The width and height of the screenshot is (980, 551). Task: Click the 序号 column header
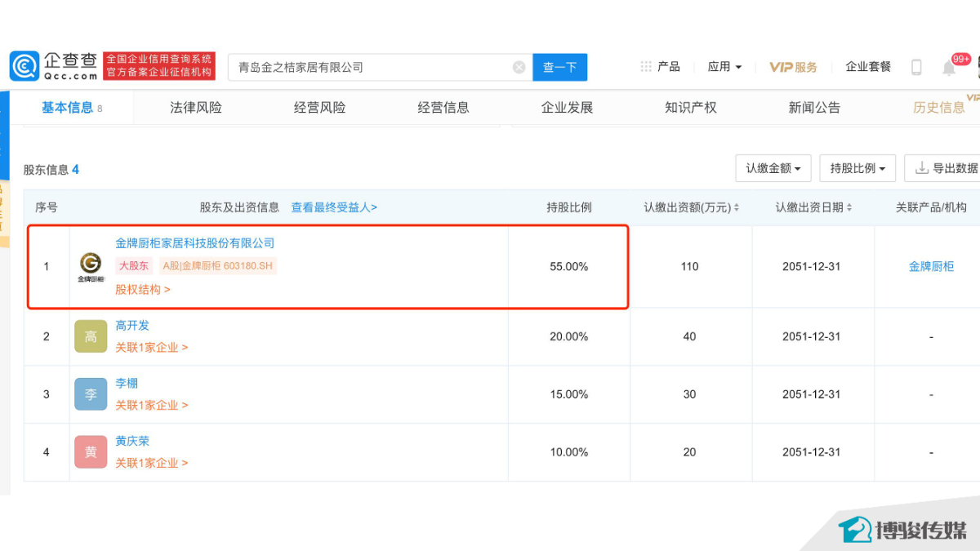click(47, 207)
